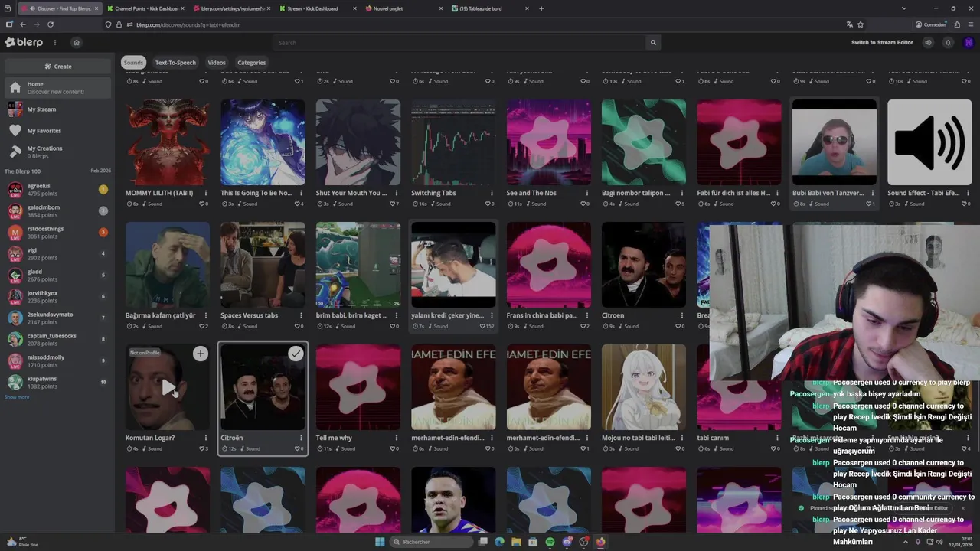Open options for Bağırma kafam çatlıyür
The image size is (980, 551).
tap(206, 315)
